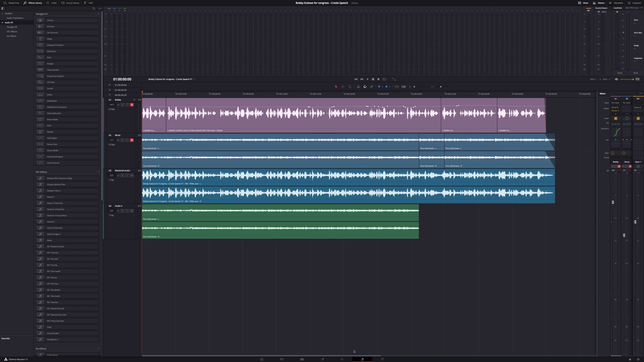Click the loudness Reset button
This screenshot has width=644, height=362.
coord(636,73)
